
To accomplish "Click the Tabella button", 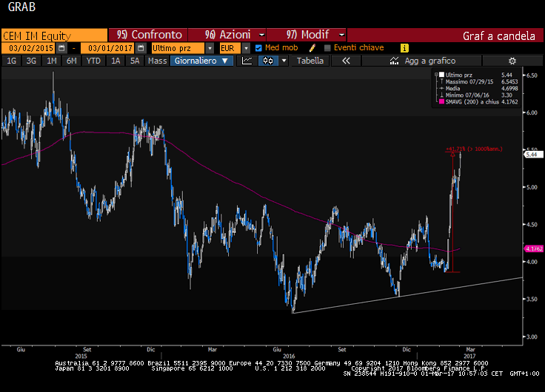I will tap(310, 61).
